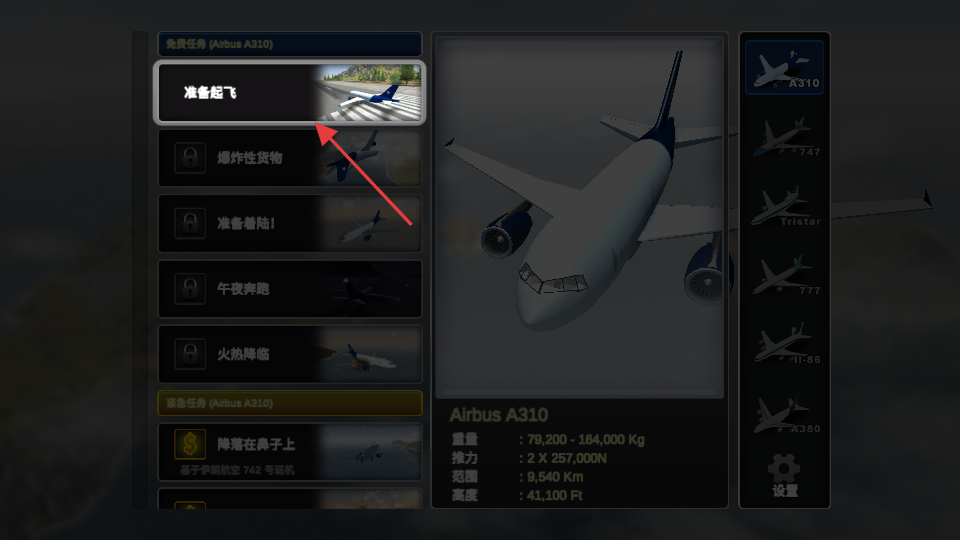This screenshot has height=540, width=960.
Task: Open the 午夜奔跑 mission entry
Action: [x=290, y=289]
